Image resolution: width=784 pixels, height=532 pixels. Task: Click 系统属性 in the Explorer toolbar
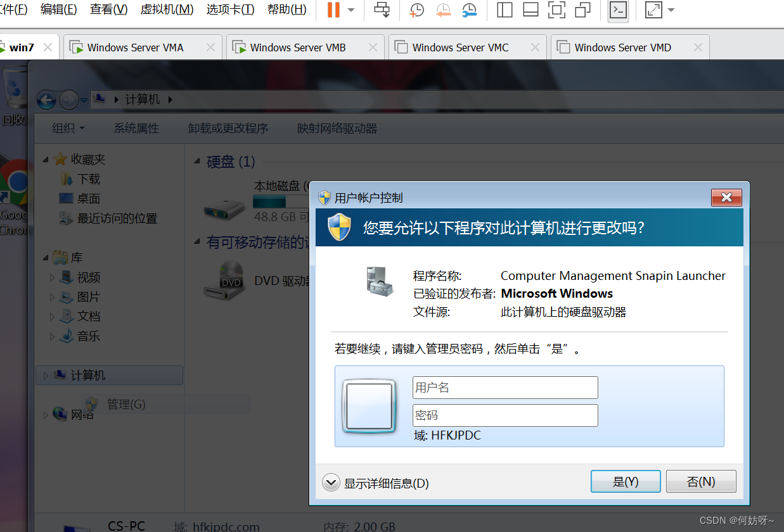(x=136, y=129)
